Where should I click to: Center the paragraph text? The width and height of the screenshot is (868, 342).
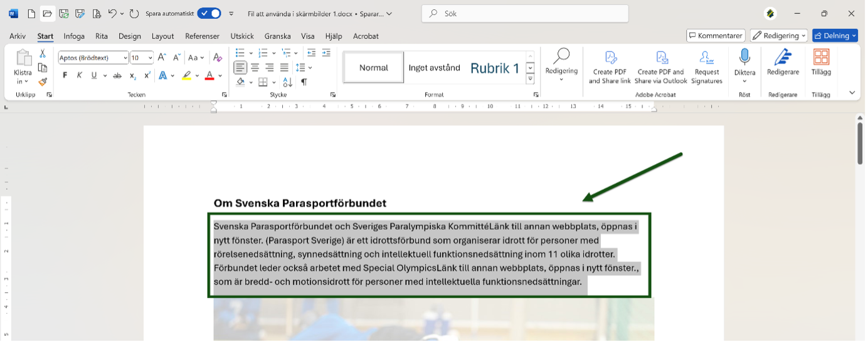coord(255,68)
